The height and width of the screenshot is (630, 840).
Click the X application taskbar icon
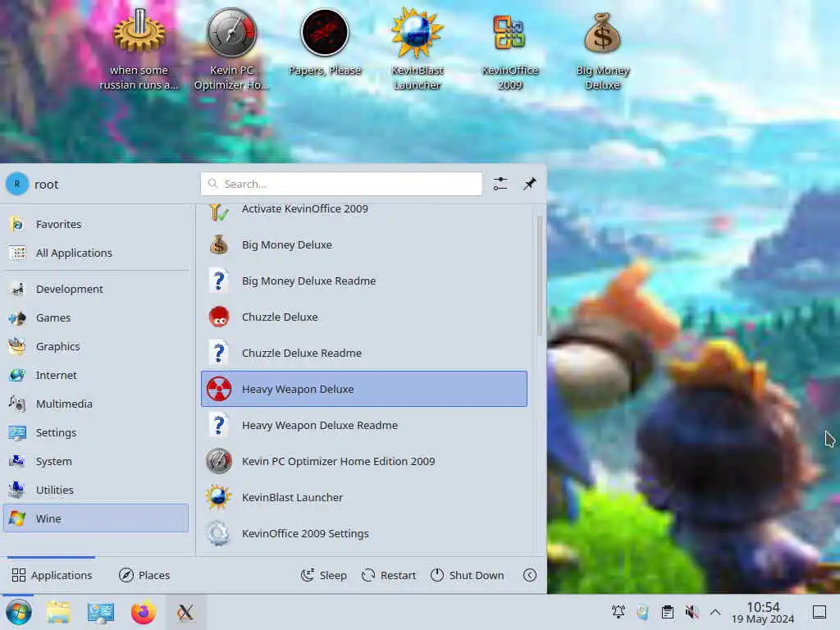tap(185, 612)
